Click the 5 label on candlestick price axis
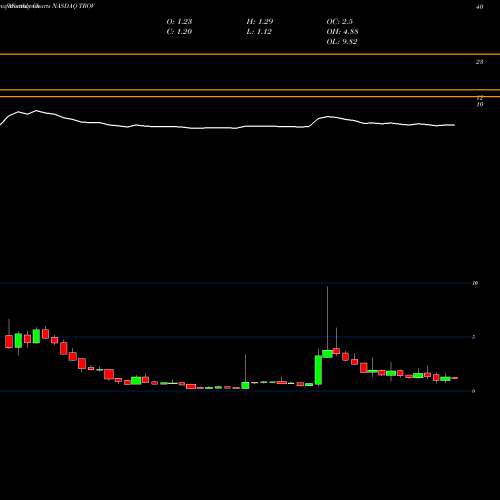This screenshot has height=500, width=500. (474, 337)
